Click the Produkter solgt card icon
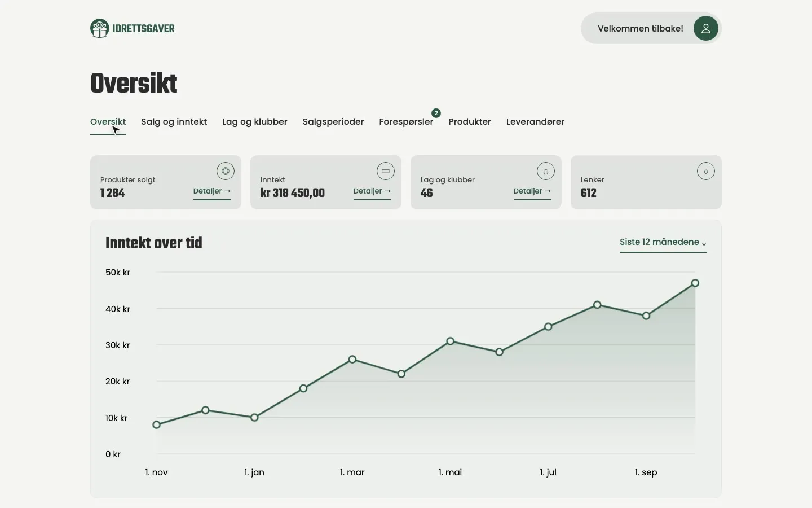812x508 pixels. point(226,171)
